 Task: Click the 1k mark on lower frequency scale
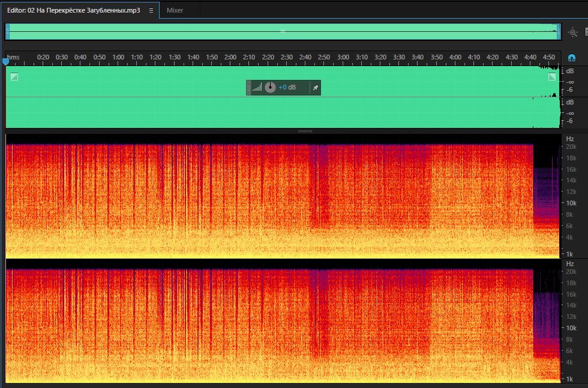click(569, 379)
